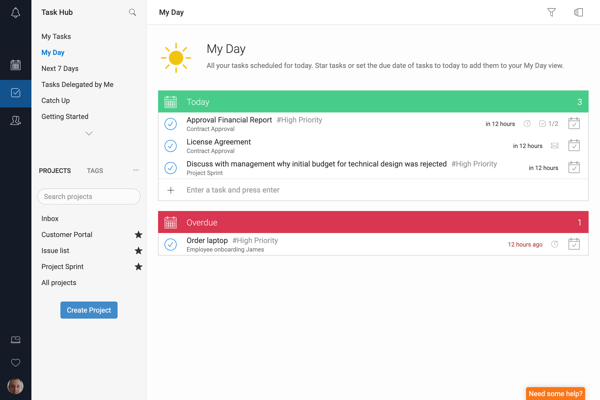Click the folder icon near bottom of rail

[x=15, y=340]
